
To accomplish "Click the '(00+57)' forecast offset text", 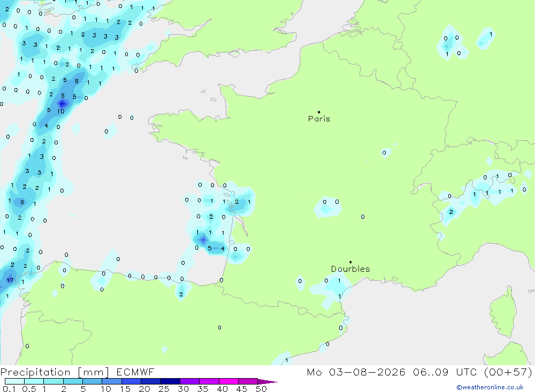I will [508, 372].
